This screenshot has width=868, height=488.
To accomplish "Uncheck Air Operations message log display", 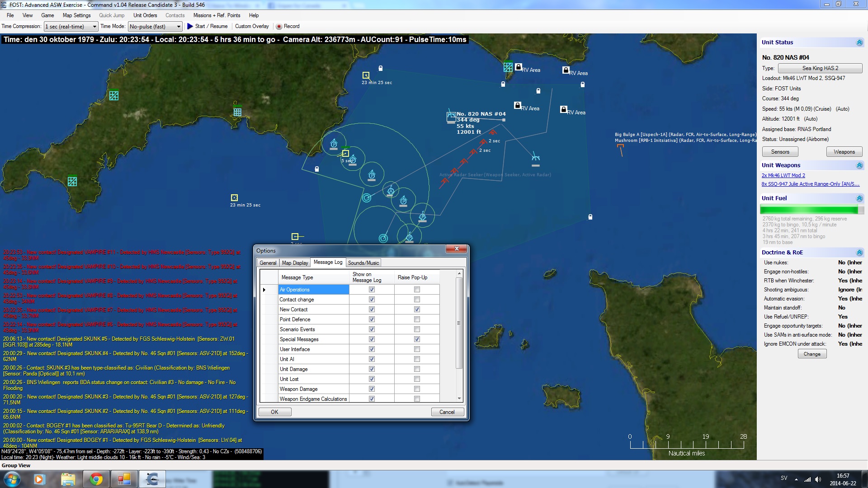I will (372, 290).
